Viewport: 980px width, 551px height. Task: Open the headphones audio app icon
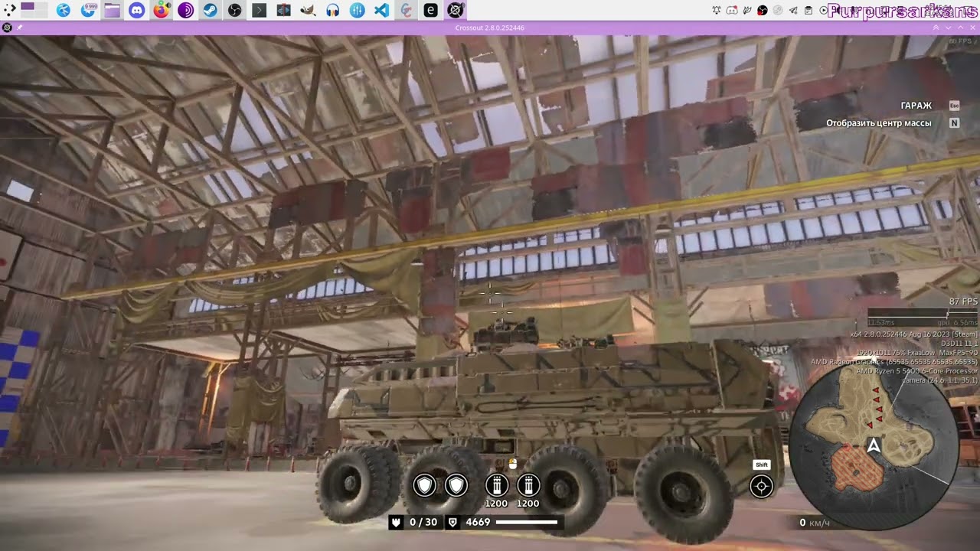point(332,11)
